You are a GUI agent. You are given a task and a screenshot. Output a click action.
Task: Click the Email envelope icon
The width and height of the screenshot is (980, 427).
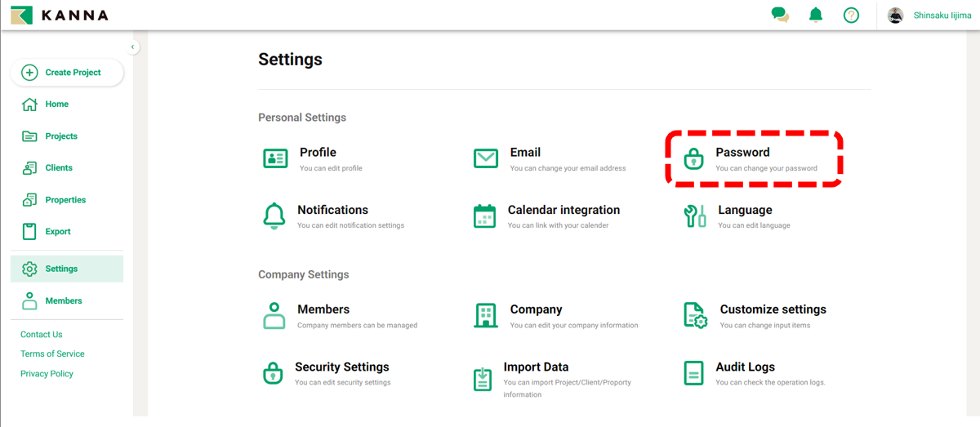point(486,158)
